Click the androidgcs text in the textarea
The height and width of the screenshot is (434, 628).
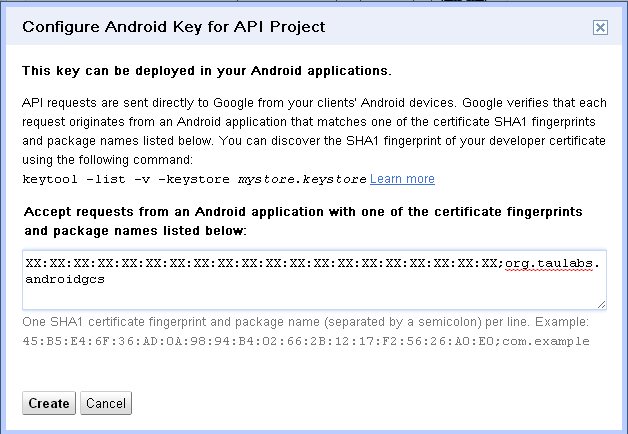pos(65,279)
